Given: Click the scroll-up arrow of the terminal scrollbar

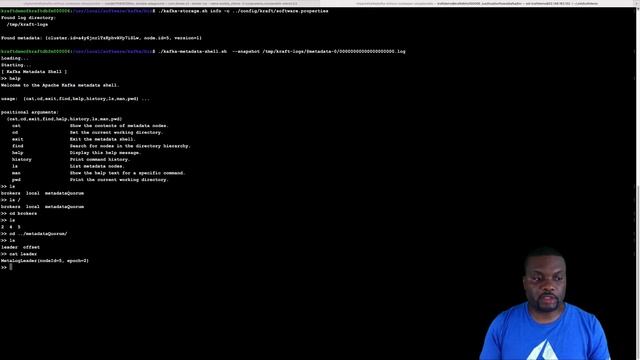Looking at the screenshot, I should point(638,9).
